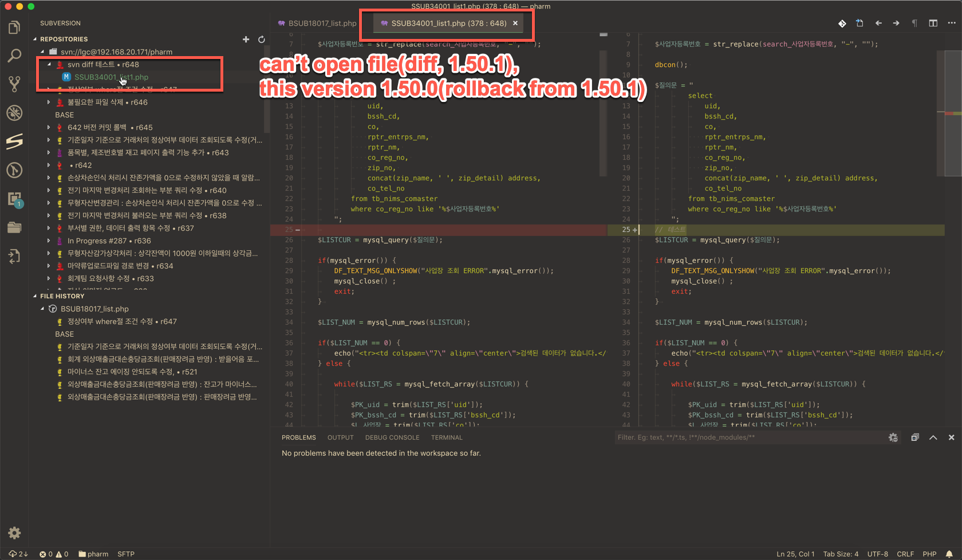Image resolution: width=962 pixels, height=560 pixels.
Task: Maximize the panel with up chevron
Action: (933, 437)
